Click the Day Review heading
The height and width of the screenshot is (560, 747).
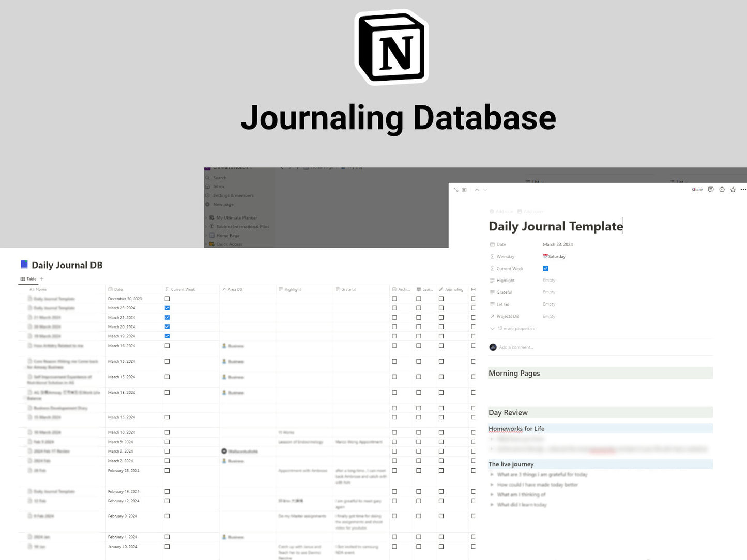[x=508, y=412]
